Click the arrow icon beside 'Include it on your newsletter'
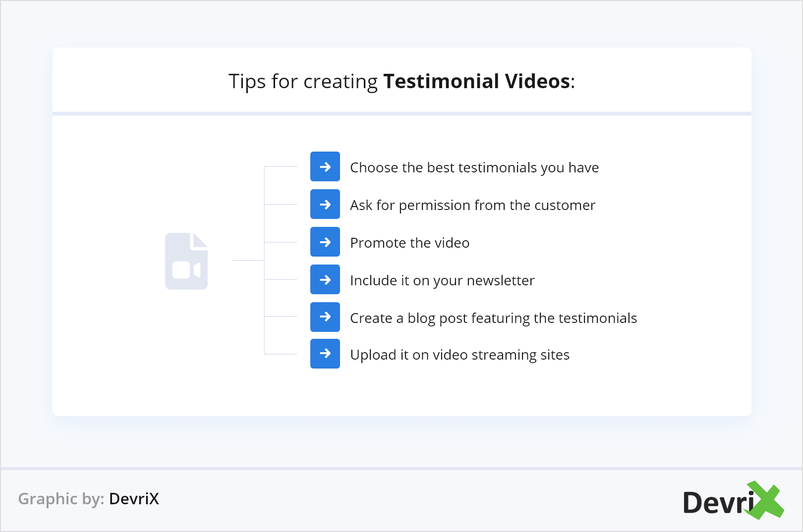The image size is (803, 532). click(x=325, y=279)
